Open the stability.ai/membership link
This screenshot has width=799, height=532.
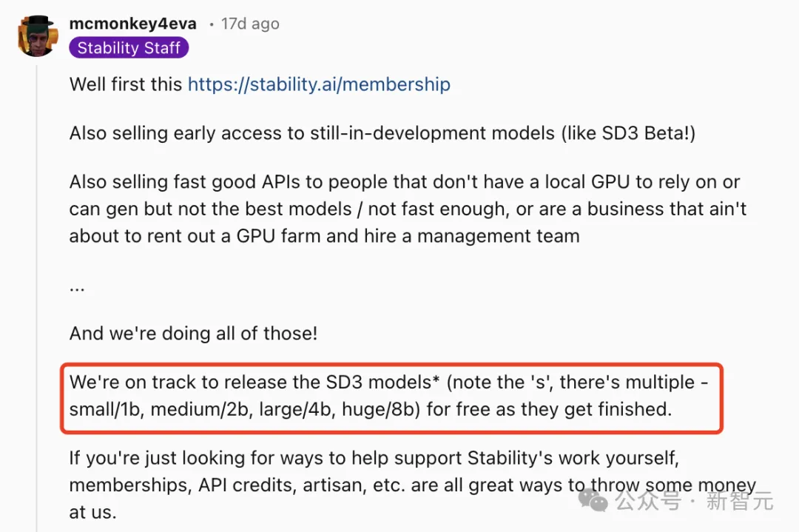pos(319,84)
